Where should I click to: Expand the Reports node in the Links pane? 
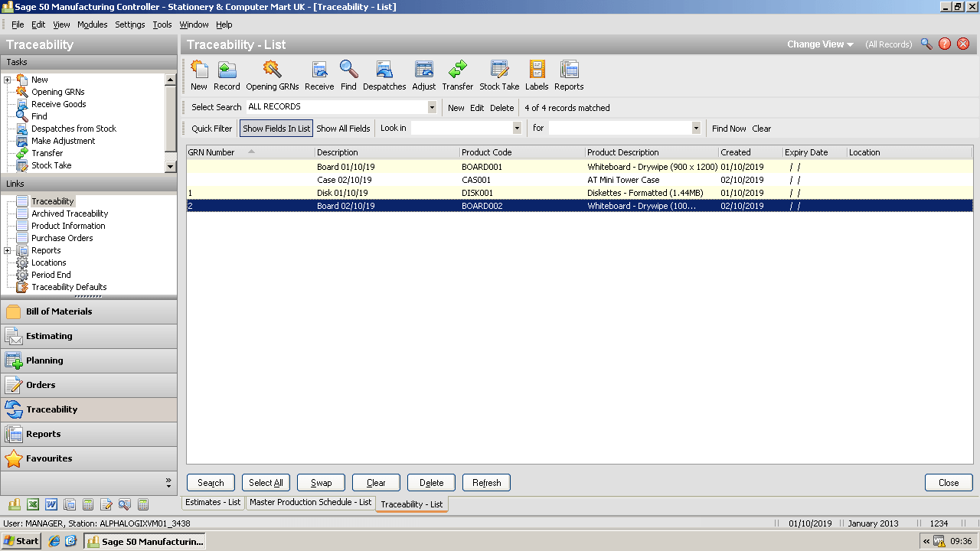coord(8,250)
